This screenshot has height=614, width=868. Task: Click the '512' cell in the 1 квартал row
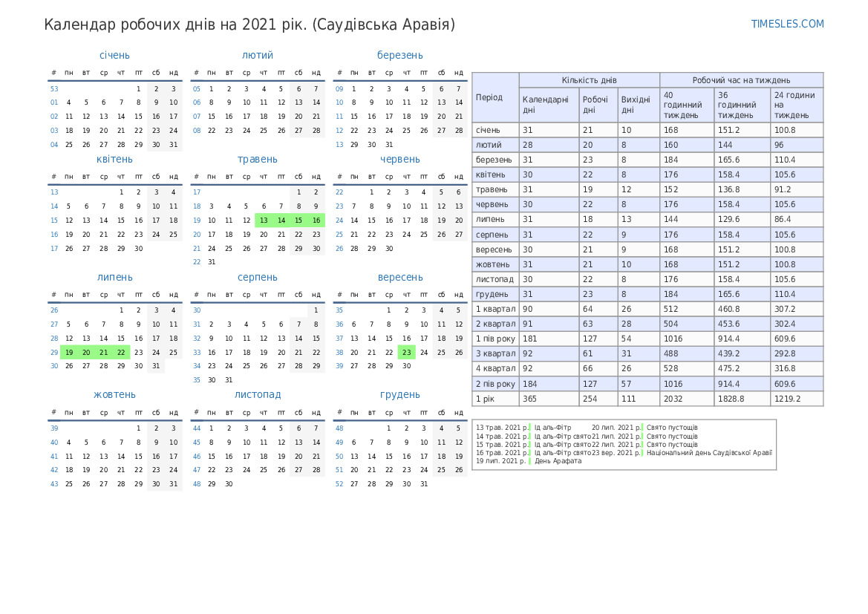coord(686,309)
